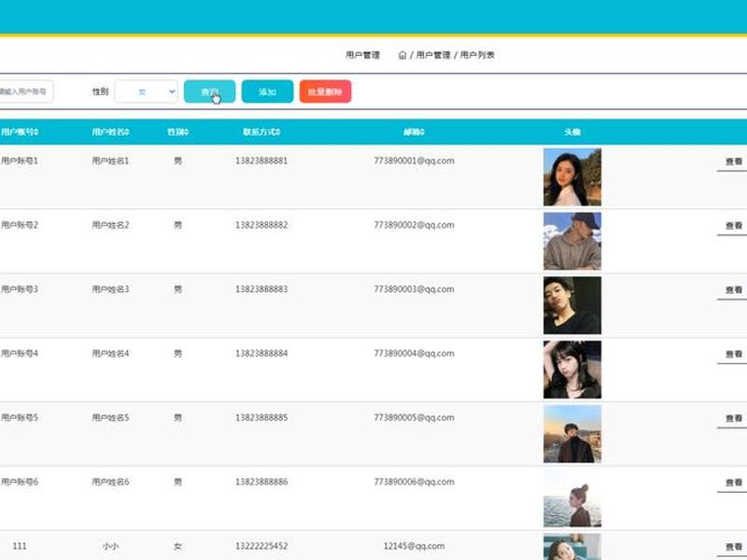Click phone number 13823888886
The width and height of the screenshot is (747, 560).
point(261,482)
